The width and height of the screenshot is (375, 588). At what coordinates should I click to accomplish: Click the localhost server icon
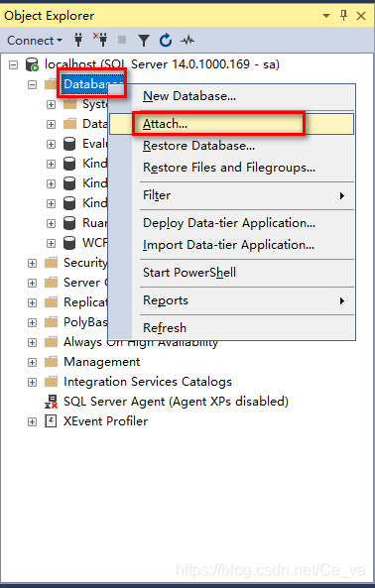point(33,64)
